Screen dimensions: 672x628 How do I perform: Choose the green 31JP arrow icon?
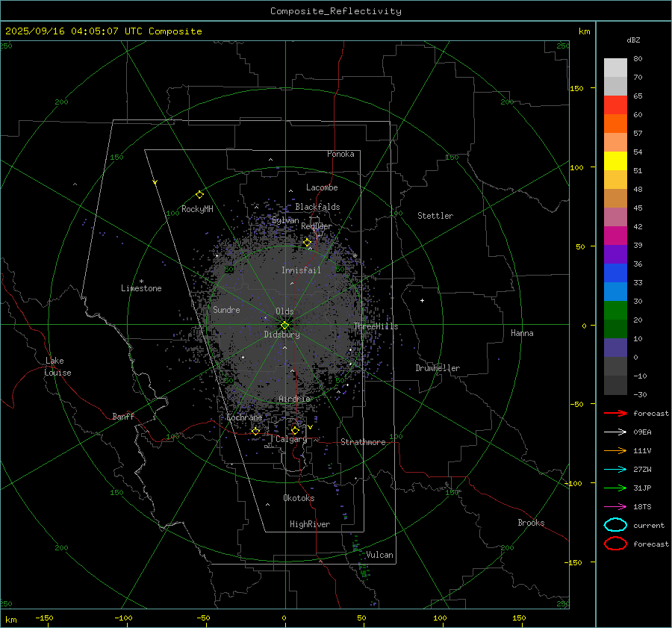[x=615, y=488]
